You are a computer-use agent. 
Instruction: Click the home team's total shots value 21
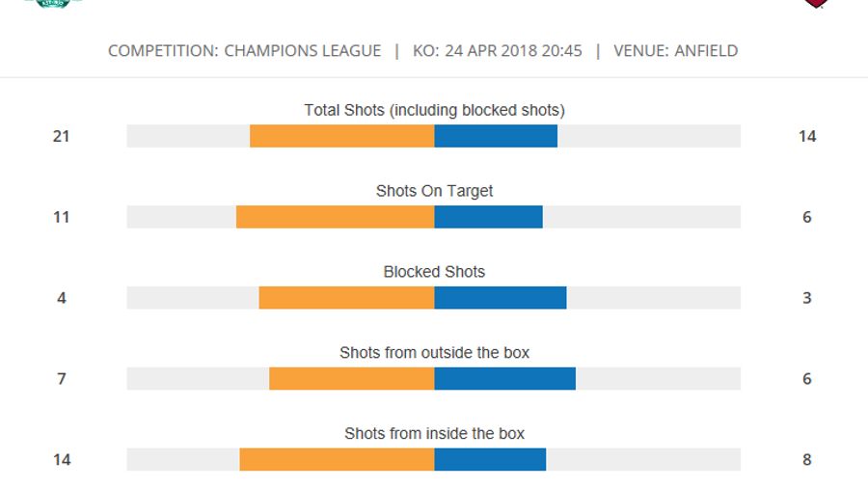[62, 136]
